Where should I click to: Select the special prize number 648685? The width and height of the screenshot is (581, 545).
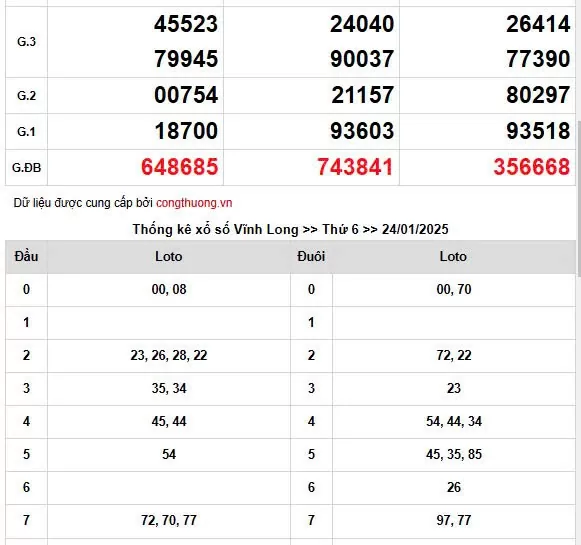click(180, 167)
